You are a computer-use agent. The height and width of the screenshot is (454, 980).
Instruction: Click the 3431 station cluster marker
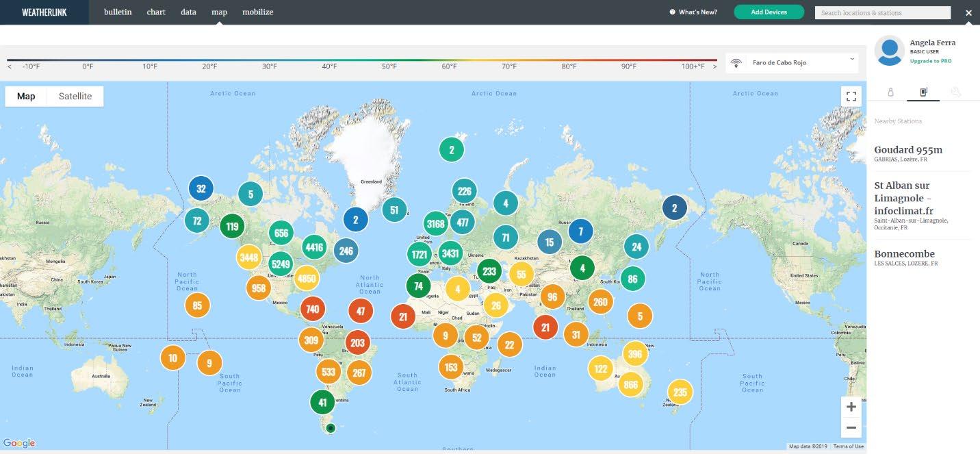[450, 253]
